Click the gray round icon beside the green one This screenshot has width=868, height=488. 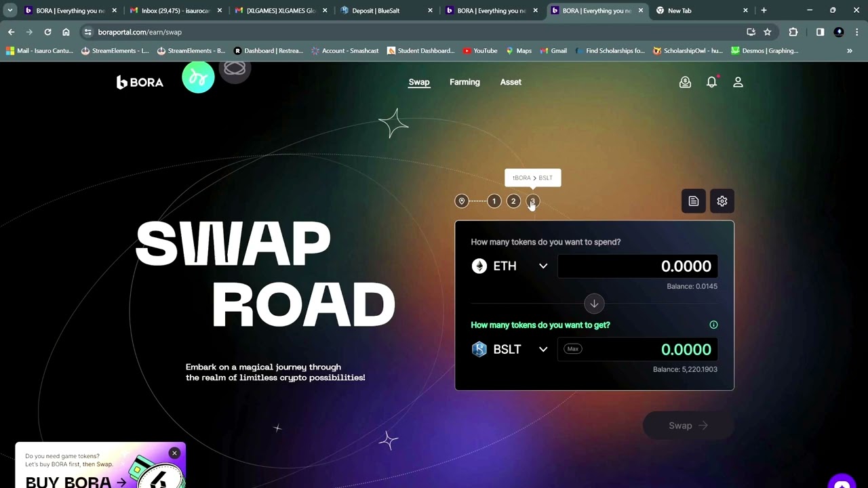235,70
